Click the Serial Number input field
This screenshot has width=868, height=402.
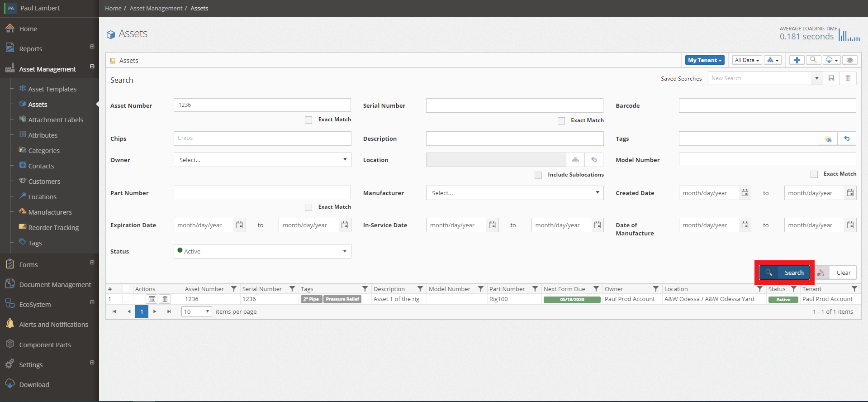click(x=515, y=105)
